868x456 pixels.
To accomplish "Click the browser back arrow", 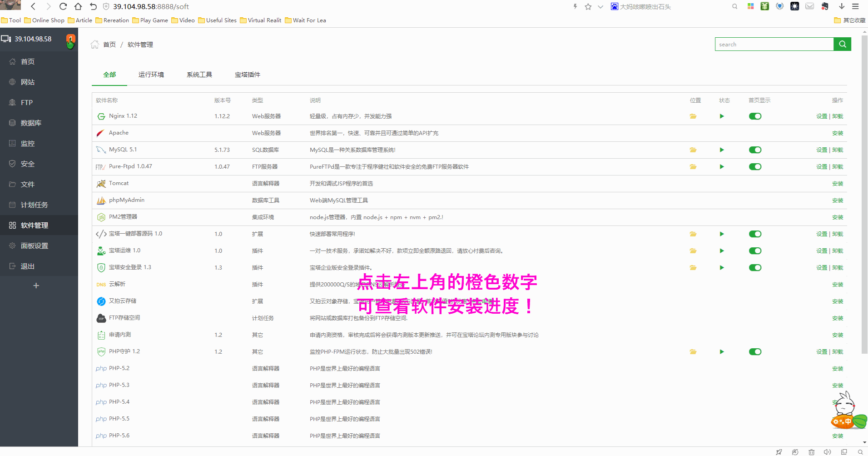I will click(x=33, y=6).
